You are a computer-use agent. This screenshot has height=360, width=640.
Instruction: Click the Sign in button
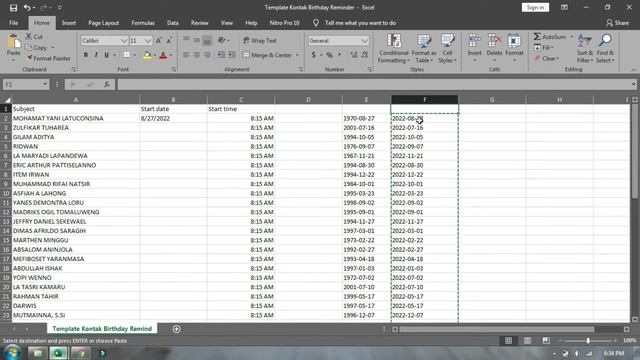[535, 7]
